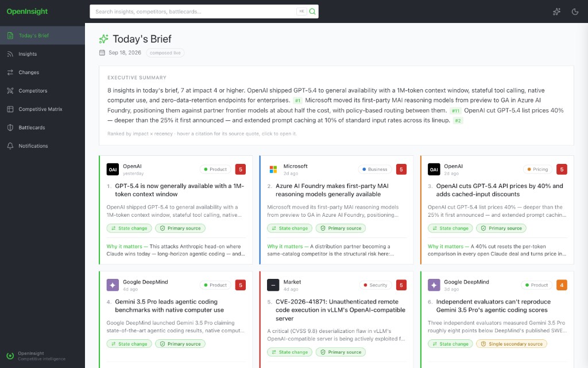Click Primary source chip on CVE card

pyautogui.click(x=341, y=352)
